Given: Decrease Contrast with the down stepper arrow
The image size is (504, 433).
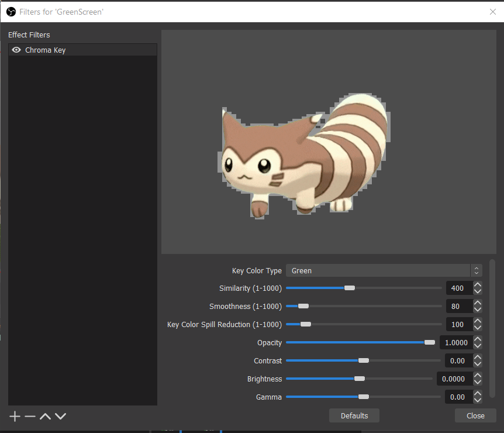Looking at the screenshot, I should click(478, 364).
